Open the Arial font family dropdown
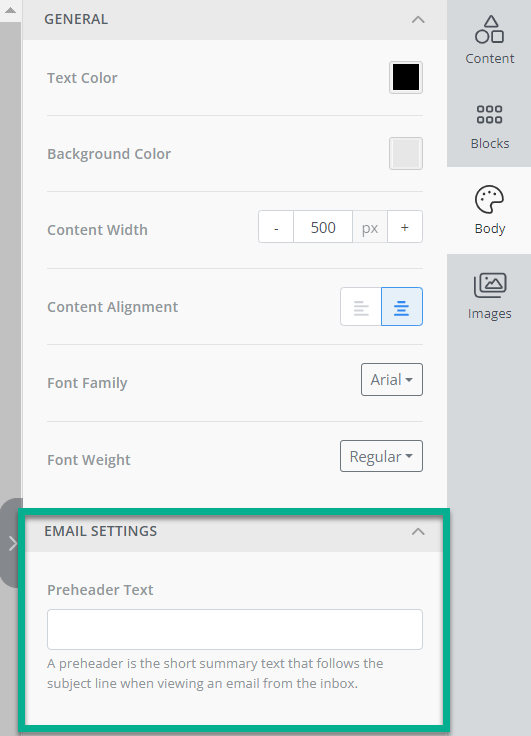The image size is (531, 736). (x=392, y=379)
